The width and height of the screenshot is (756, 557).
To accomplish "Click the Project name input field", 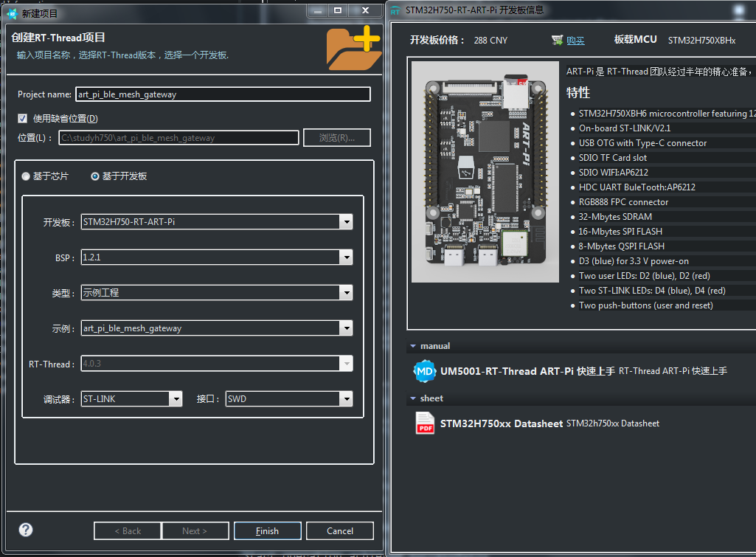I will click(x=221, y=94).
